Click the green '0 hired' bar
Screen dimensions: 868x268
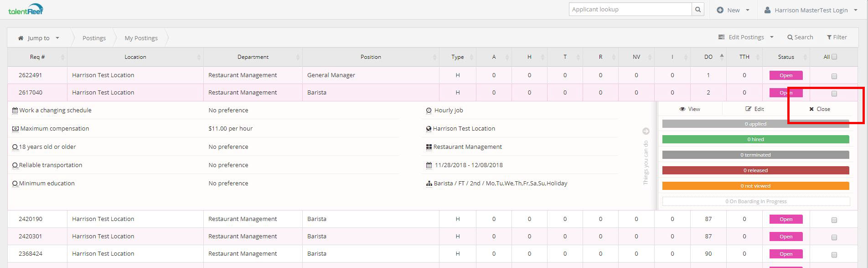click(x=755, y=139)
